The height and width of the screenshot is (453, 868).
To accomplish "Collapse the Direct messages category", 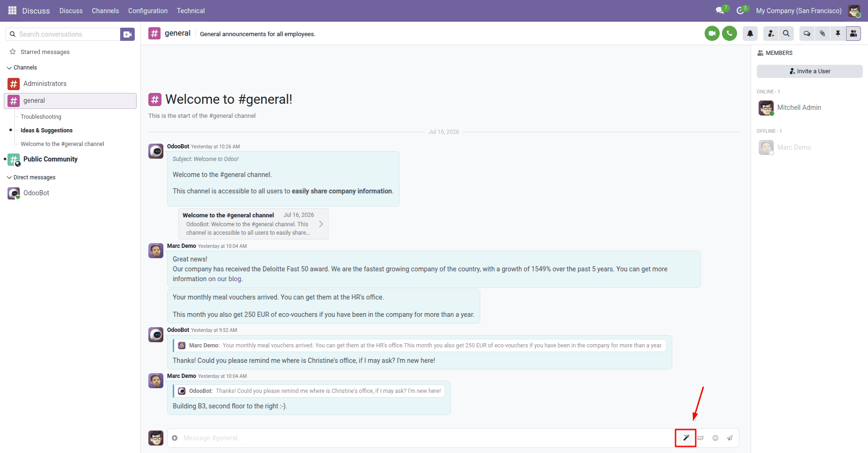I will coord(31,177).
